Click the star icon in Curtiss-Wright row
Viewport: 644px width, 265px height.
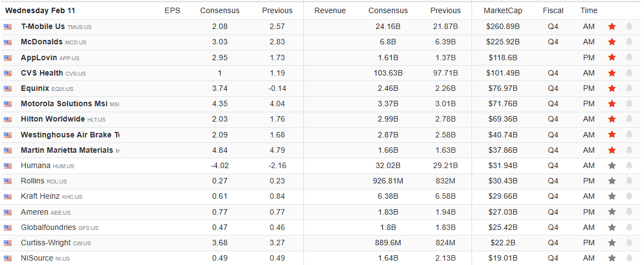coord(612,243)
